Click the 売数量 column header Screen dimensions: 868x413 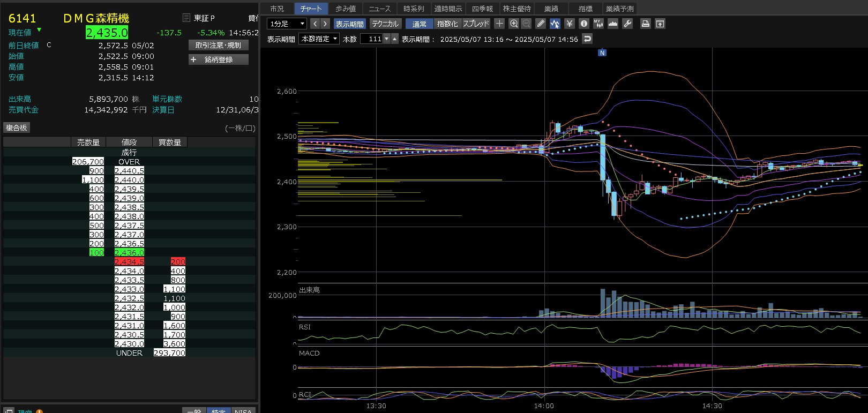click(88, 142)
